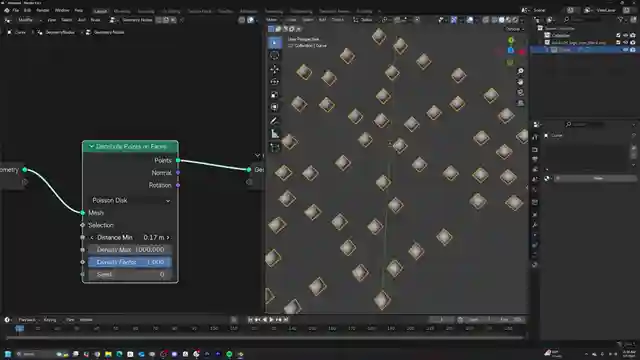Open the Render menu
Viewport: 640px width, 360px height.
point(42,10)
